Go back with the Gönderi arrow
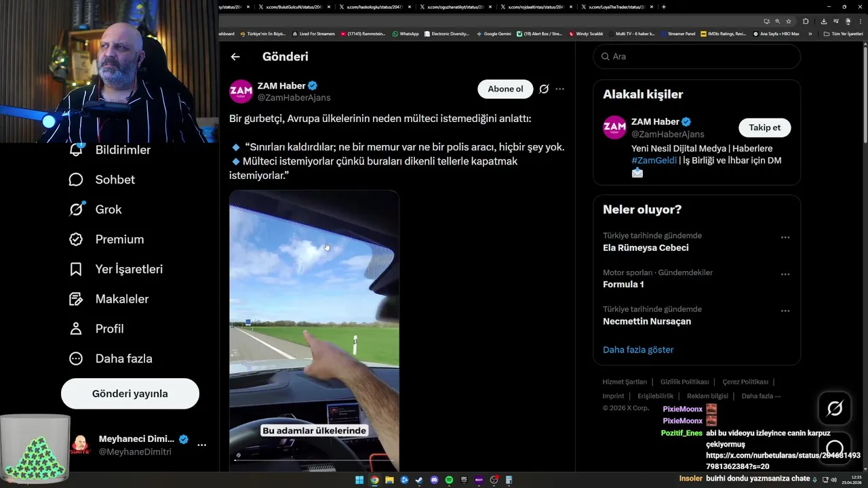868x488 pixels. point(235,57)
